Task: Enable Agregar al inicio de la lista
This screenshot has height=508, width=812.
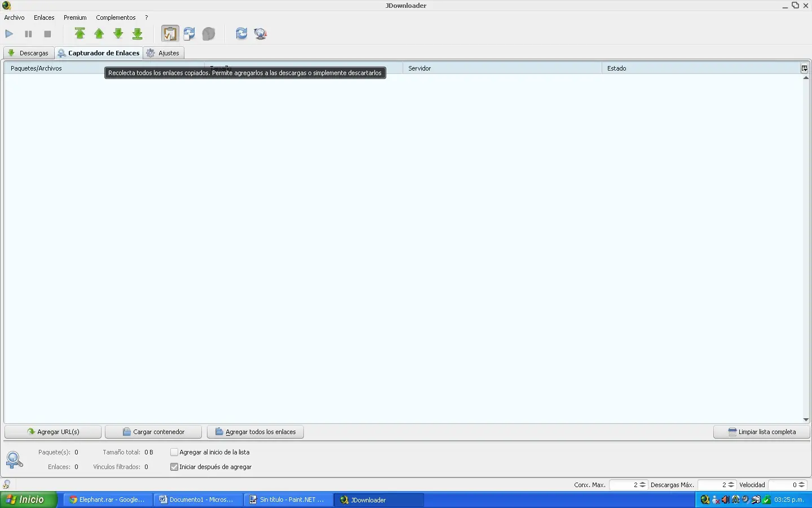Action: (x=174, y=452)
